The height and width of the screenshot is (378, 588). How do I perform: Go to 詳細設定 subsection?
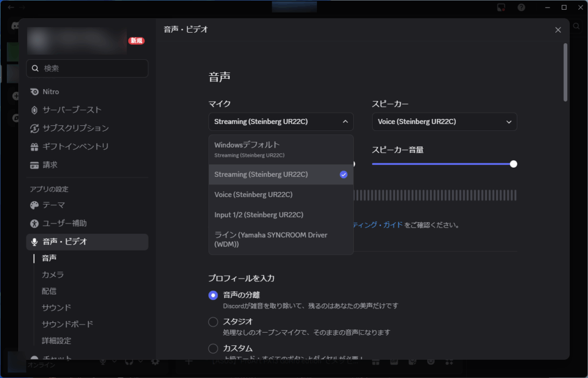pyautogui.click(x=56, y=341)
